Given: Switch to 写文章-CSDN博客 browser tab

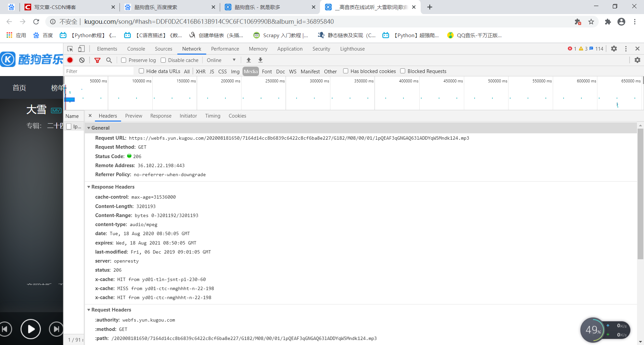Looking at the screenshot, I should point(70,7).
